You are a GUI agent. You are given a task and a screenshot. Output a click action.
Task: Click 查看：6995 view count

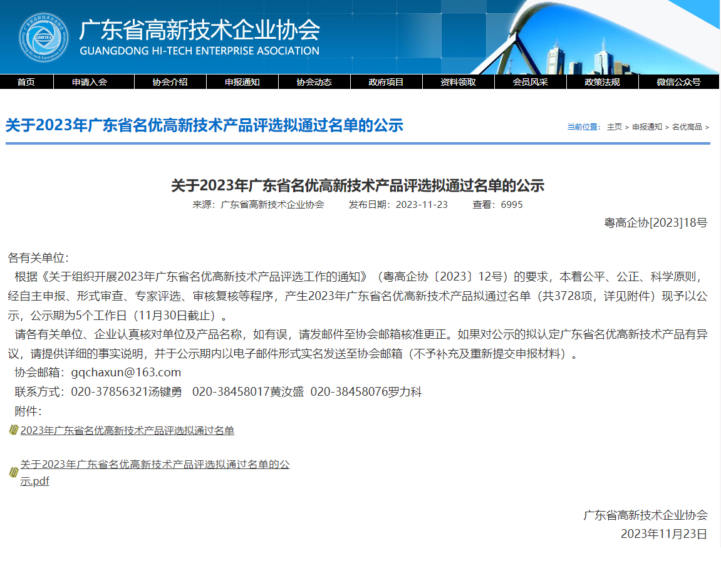click(497, 205)
